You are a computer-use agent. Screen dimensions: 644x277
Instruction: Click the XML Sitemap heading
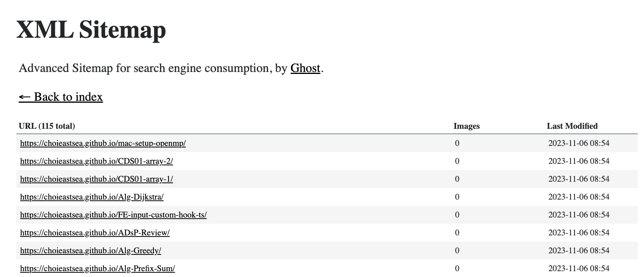pos(91,30)
